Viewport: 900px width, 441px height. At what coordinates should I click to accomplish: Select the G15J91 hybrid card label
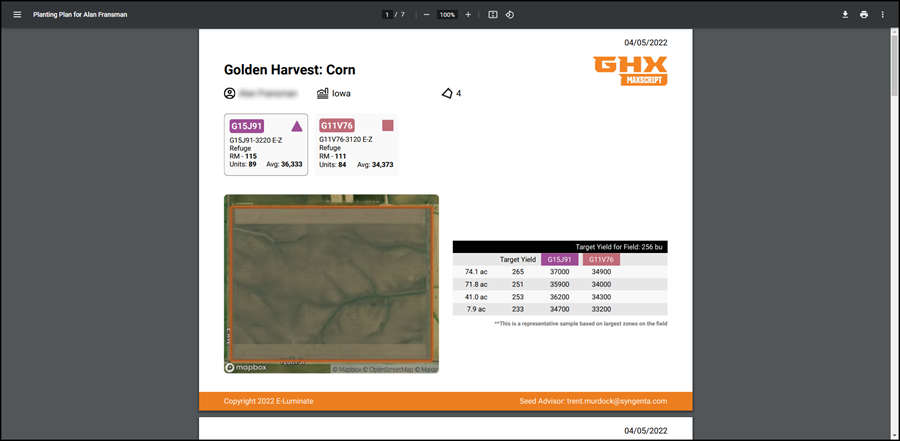tap(247, 126)
